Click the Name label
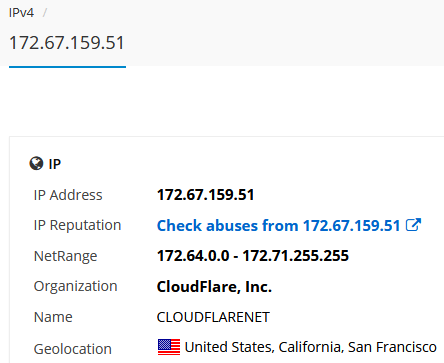444x363 pixels. coord(53,317)
